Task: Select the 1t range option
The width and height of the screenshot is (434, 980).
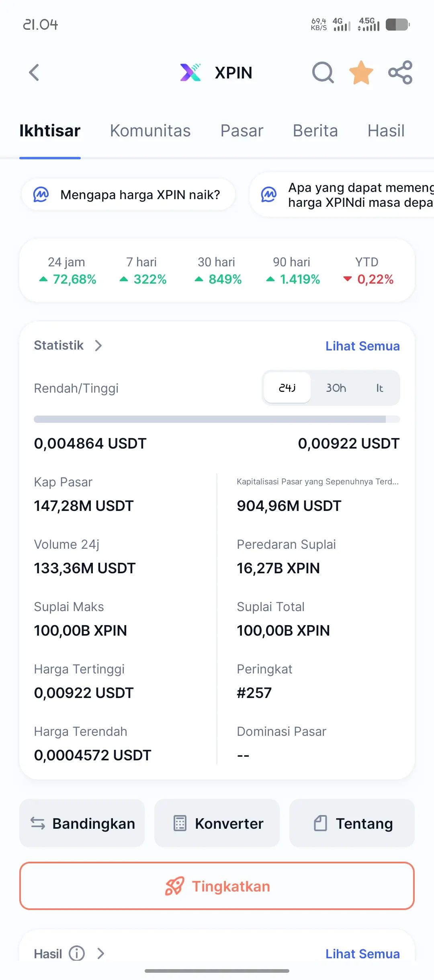Action: coord(379,388)
